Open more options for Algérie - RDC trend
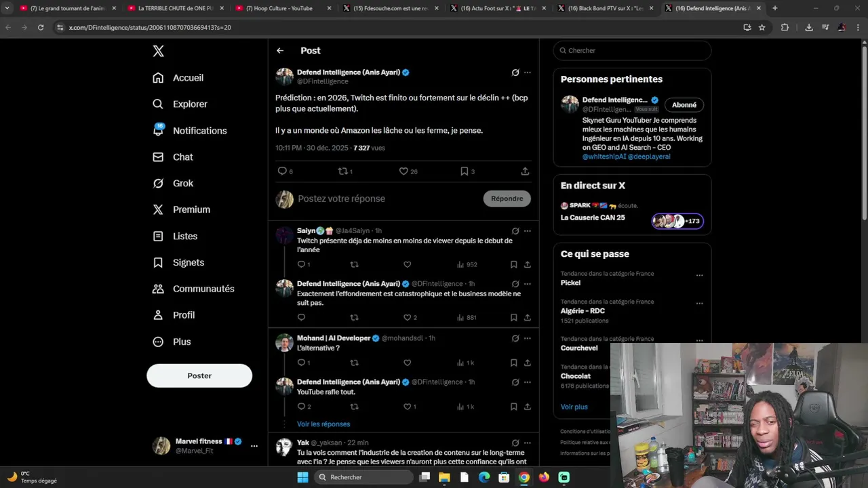The height and width of the screenshot is (488, 868). coord(699,304)
